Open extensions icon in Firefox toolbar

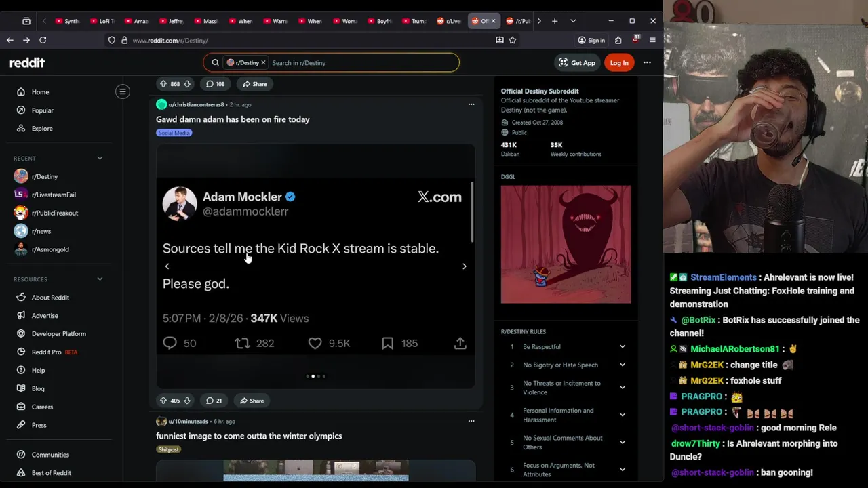point(618,40)
